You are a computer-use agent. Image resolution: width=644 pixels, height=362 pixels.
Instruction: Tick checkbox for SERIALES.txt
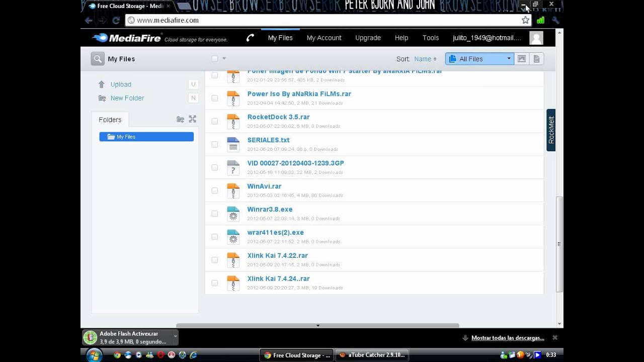215,144
